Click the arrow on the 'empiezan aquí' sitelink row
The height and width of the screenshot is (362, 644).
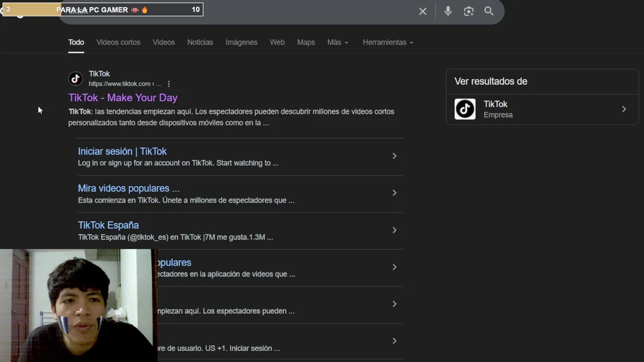tap(394, 304)
